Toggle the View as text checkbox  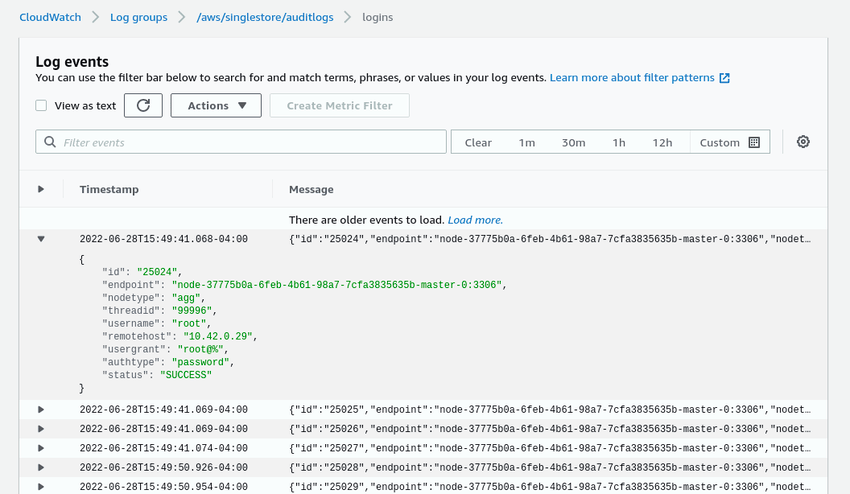tap(41, 106)
